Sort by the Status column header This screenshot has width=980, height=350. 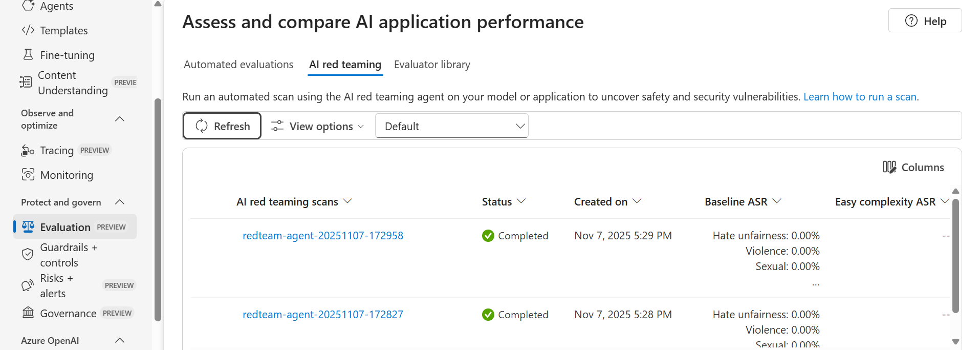tap(504, 202)
